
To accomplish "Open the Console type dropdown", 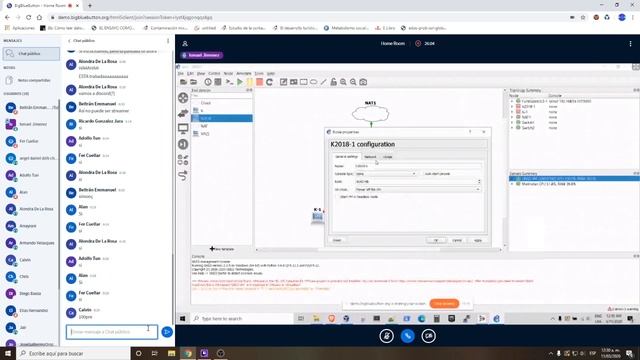I will pyautogui.click(x=385, y=174).
